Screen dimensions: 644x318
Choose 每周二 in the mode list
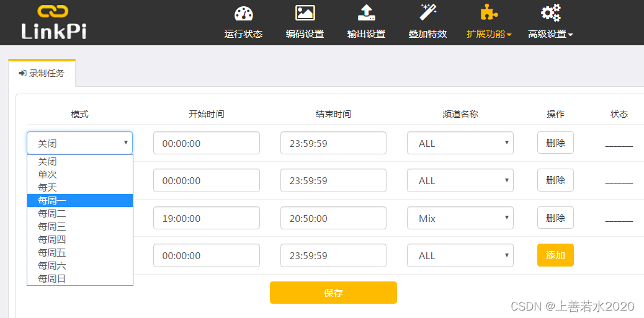tap(80, 213)
